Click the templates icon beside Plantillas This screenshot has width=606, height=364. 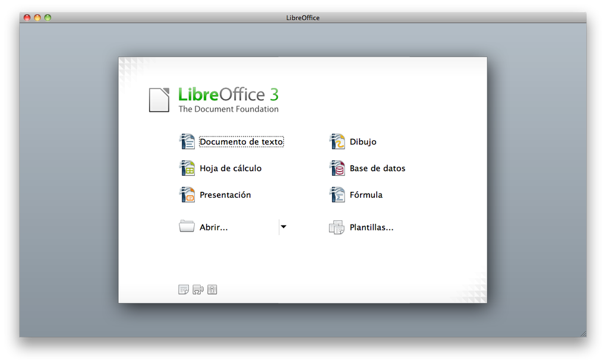click(x=337, y=227)
